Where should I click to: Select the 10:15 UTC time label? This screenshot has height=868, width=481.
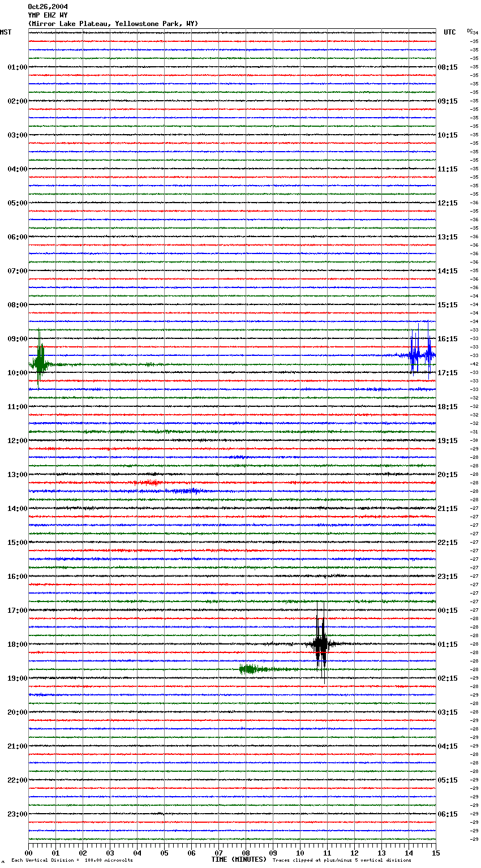(x=448, y=135)
